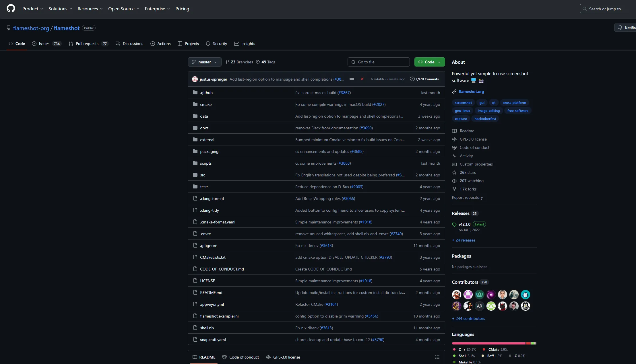This screenshot has height=364, width=636.
Task: Focus the Search or jump to field
Action: (x=608, y=9)
